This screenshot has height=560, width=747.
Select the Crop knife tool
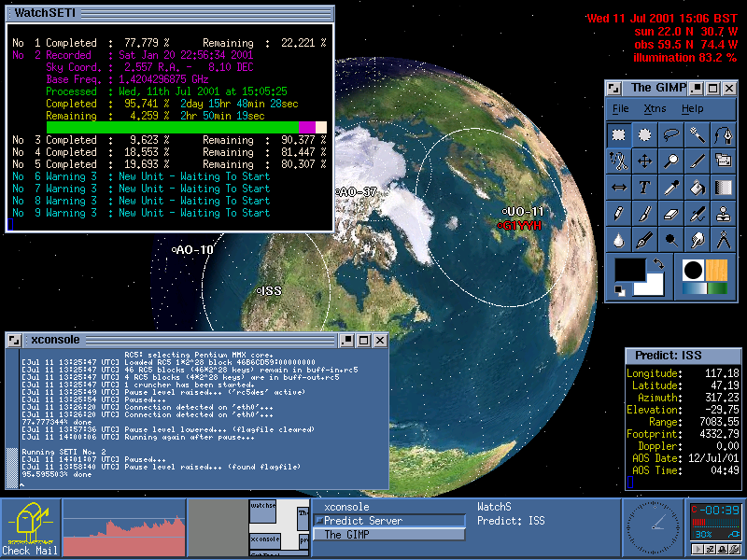(x=697, y=161)
